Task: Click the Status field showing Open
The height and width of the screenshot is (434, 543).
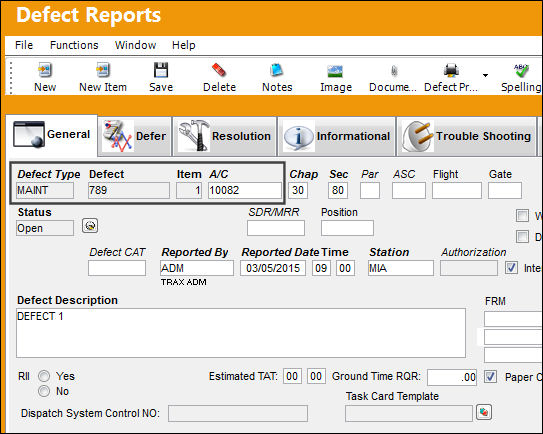Action: pos(45,228)
